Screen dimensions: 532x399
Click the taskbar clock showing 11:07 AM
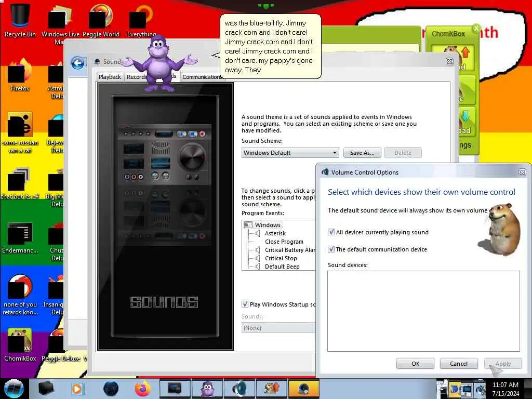[x=506, y=389]
